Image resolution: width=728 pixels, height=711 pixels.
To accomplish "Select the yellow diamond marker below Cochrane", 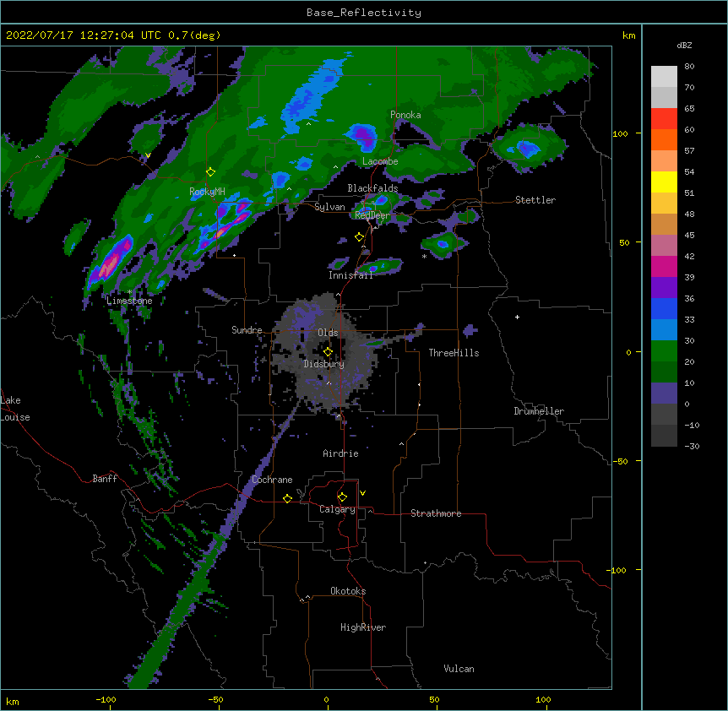I will [x=287, y=498].
